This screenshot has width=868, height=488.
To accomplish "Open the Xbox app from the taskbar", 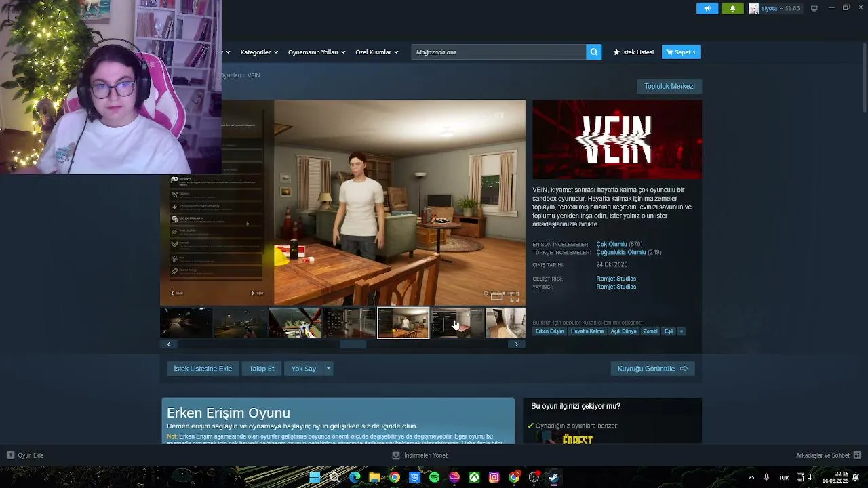I will (x=474, y=477).
